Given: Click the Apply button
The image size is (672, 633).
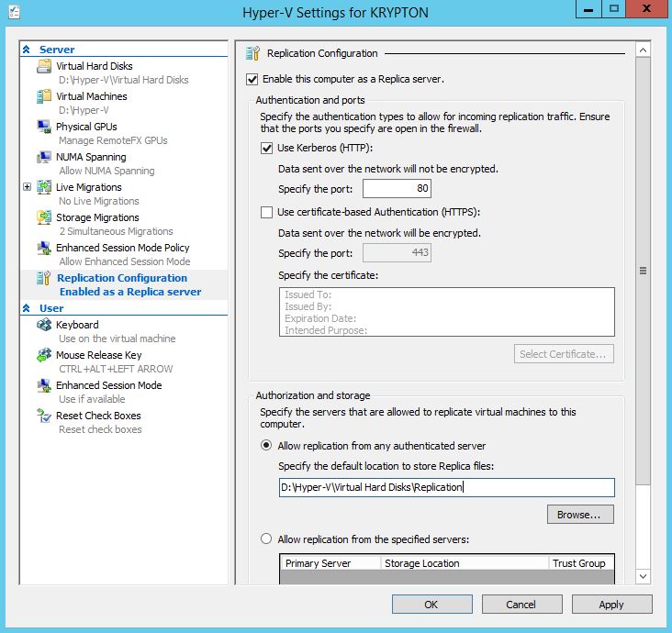Looking at the screenshot, I should click(x=612, y=605).
